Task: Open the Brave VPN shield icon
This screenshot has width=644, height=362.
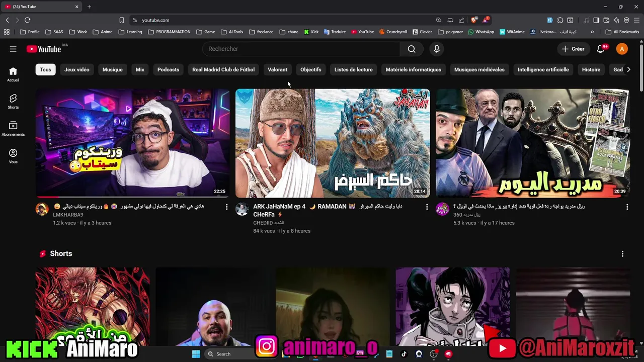Action: click(x=626, y=20)
